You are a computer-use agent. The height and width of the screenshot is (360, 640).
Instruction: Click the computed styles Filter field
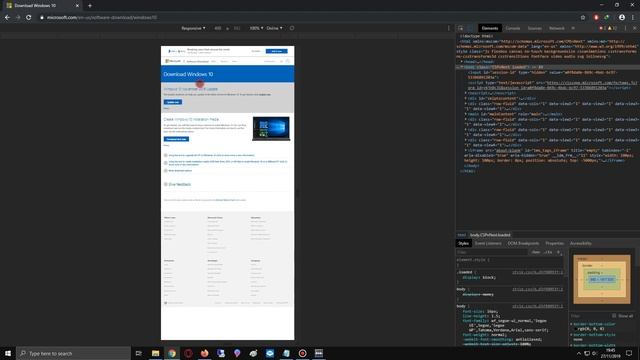click(x=590, y=316)
